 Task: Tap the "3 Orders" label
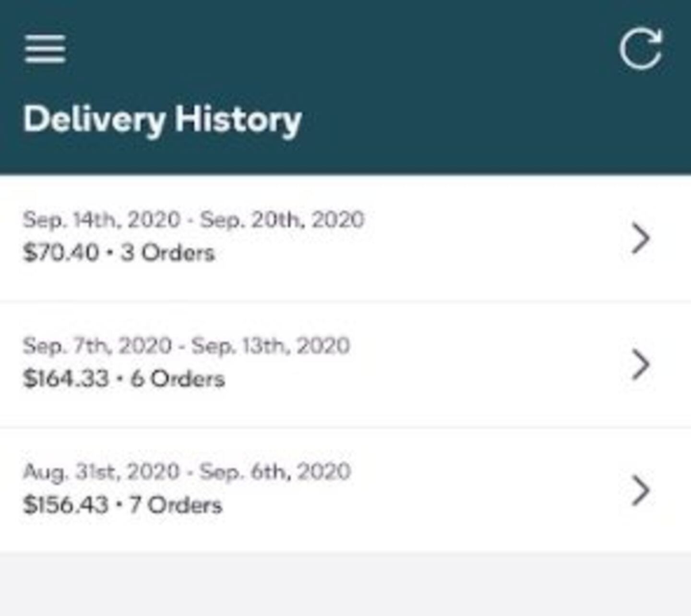[167, 253]
